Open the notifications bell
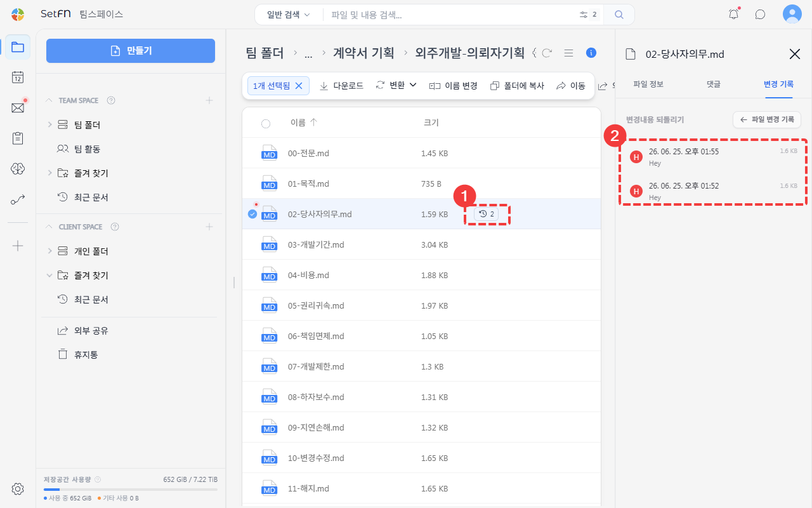 (x=733, y=14)
